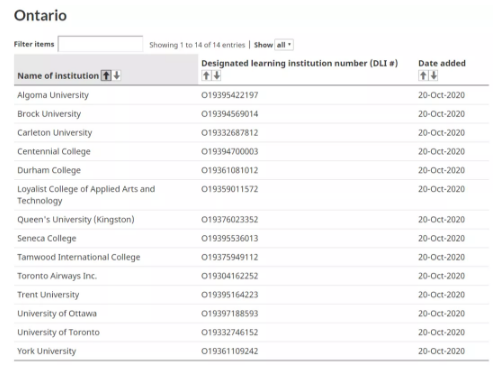Click the University of Toronto DLI number

click(230, 332)
